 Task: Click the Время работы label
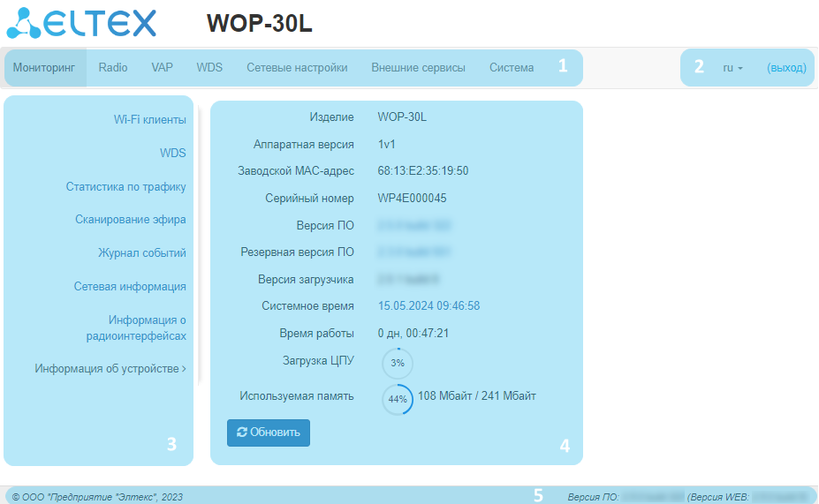[x=316, y=334]
